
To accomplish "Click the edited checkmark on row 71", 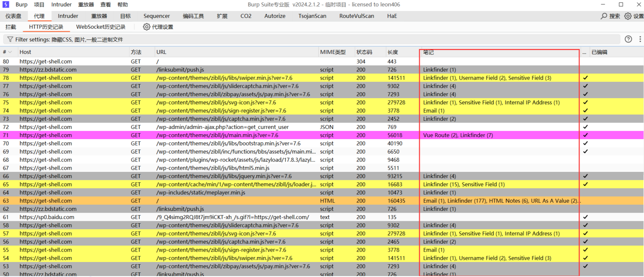I will tap(585, 135).
